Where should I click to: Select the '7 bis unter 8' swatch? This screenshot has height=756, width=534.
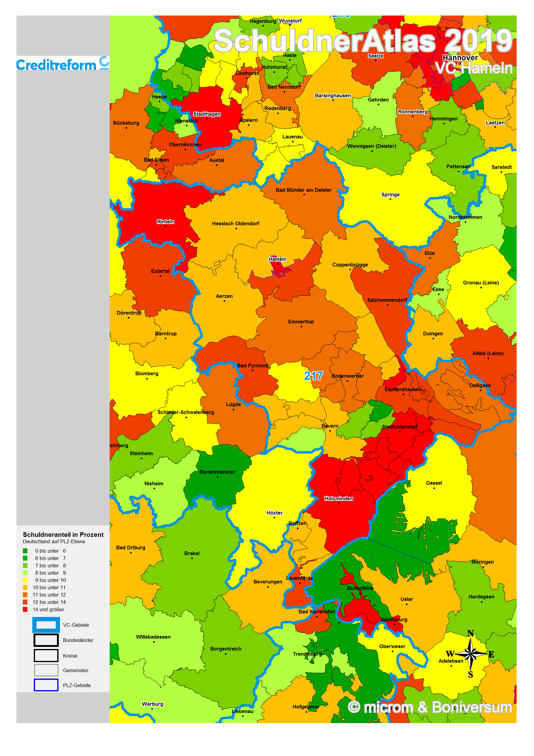pyautogui.click(x=25, y=565)
